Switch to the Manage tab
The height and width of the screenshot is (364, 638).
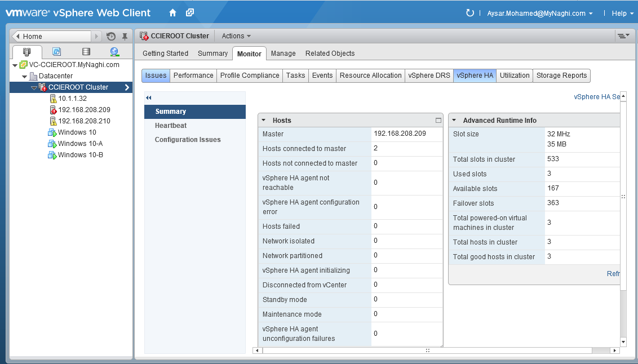point(283,54)
